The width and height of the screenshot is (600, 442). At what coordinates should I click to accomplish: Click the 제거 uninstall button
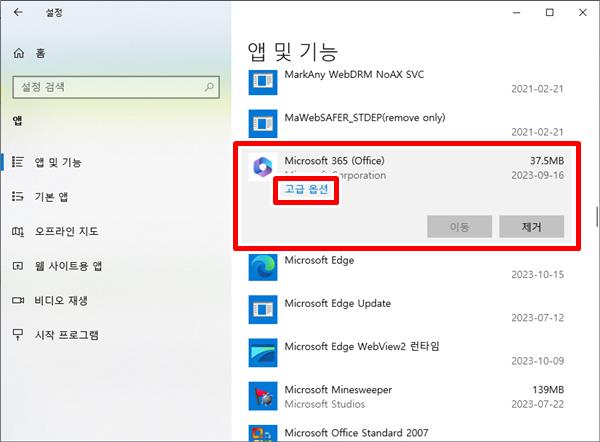pyautogui.click(x=532, y=227)
